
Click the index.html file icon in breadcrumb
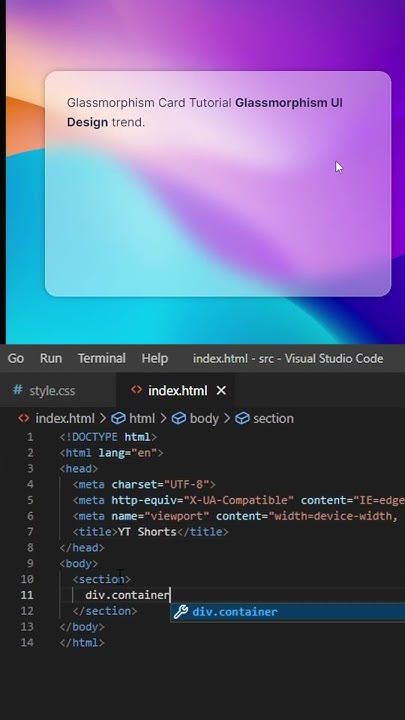24,418
